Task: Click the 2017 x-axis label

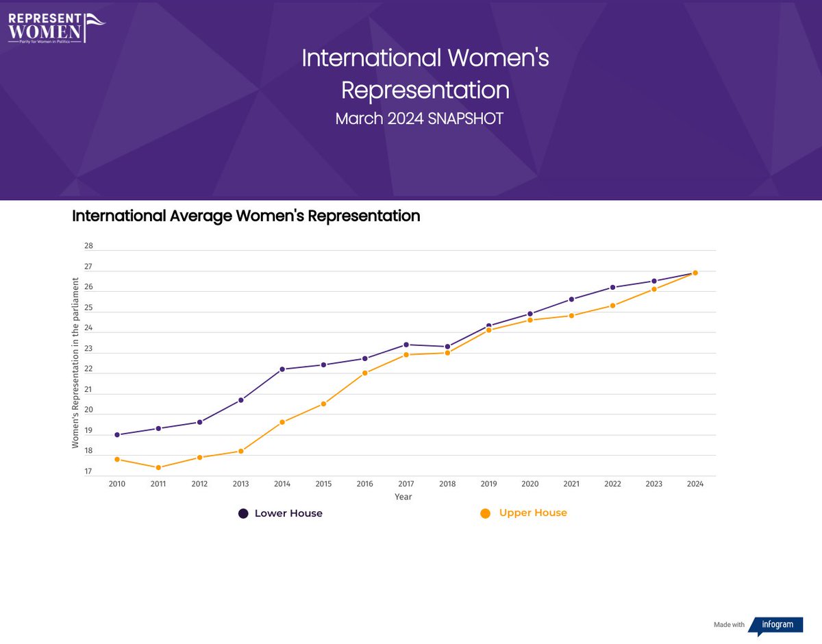Action: coord(406,484)
